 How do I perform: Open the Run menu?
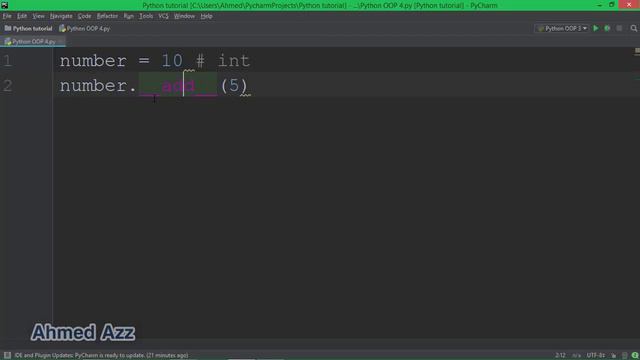click(129, 16)
